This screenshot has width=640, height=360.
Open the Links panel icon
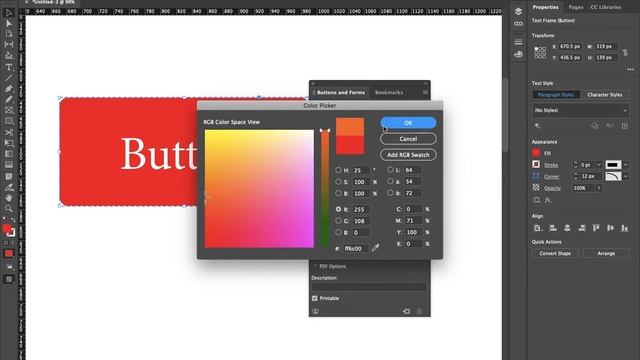pyautogui.click(x=518, y=24)
